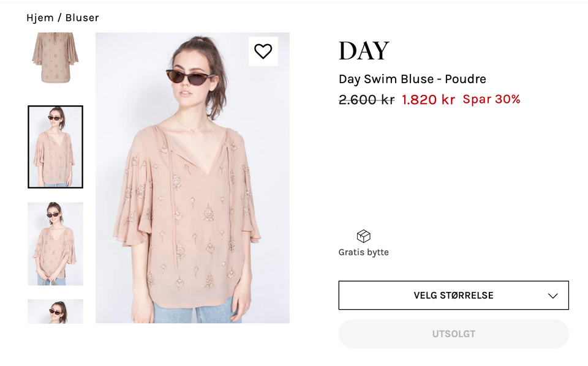The height and width of the screenshot is (366, 588).
Task: Click the red Spar 30% label
Action: tap(491, 99)
